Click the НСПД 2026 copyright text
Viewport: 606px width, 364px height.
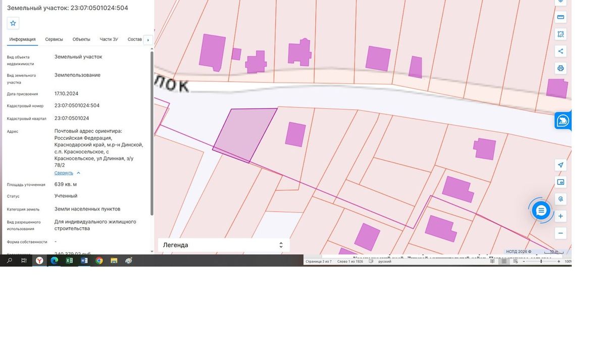[519, 251]
